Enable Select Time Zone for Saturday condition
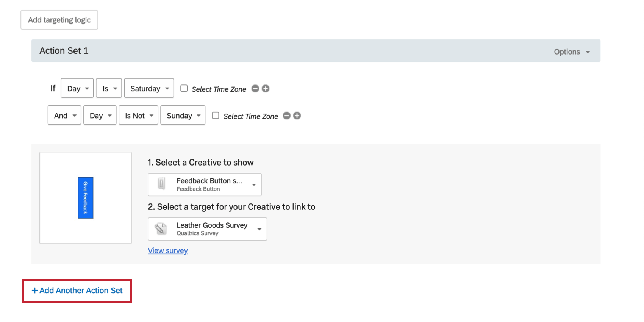This screenshot has width=644, height=322. coord(184,88)
